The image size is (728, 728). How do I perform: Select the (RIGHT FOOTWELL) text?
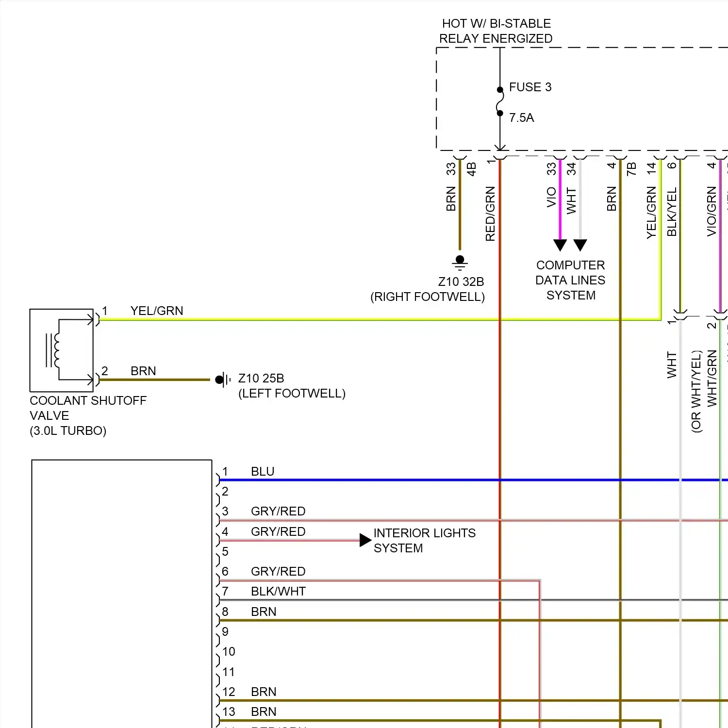(x=428, y=297)
